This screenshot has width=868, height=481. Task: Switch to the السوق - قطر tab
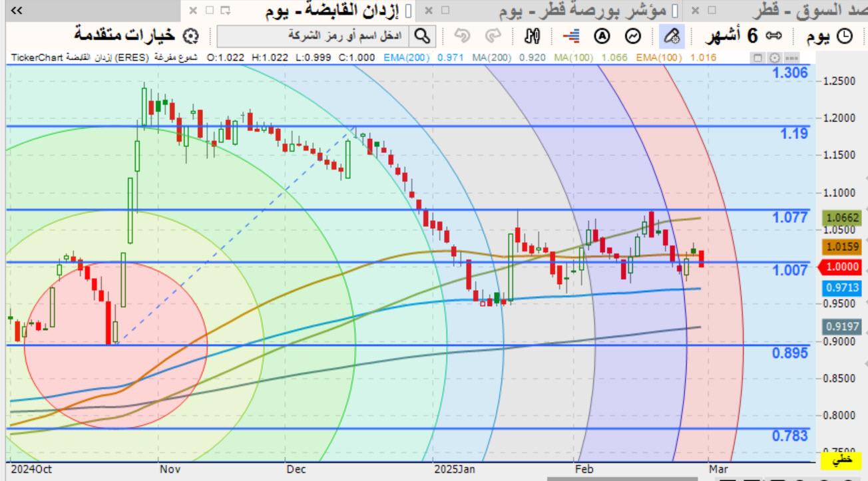point(809,11)
